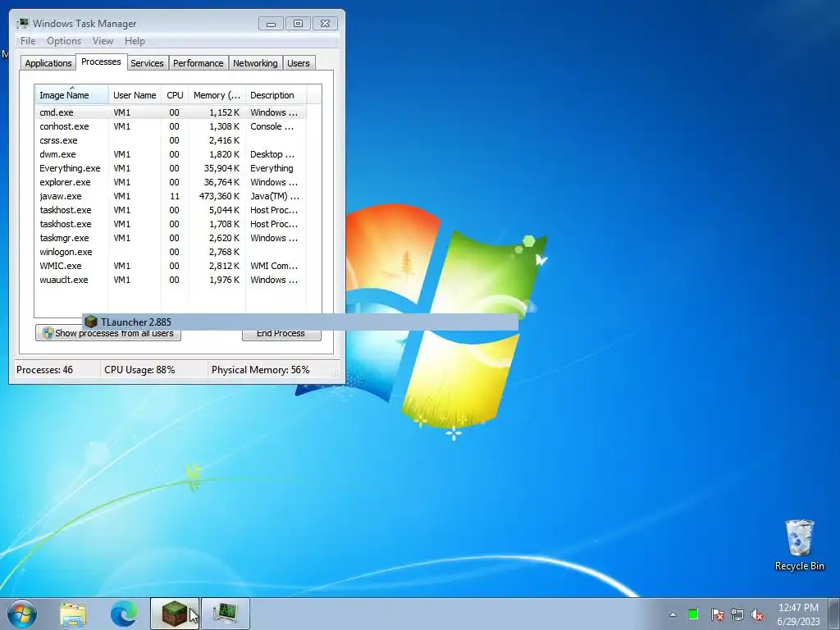Viewport: 840px width, 630px height.
Task: Click the muted volume speaker icon
Action: (757, 614)
